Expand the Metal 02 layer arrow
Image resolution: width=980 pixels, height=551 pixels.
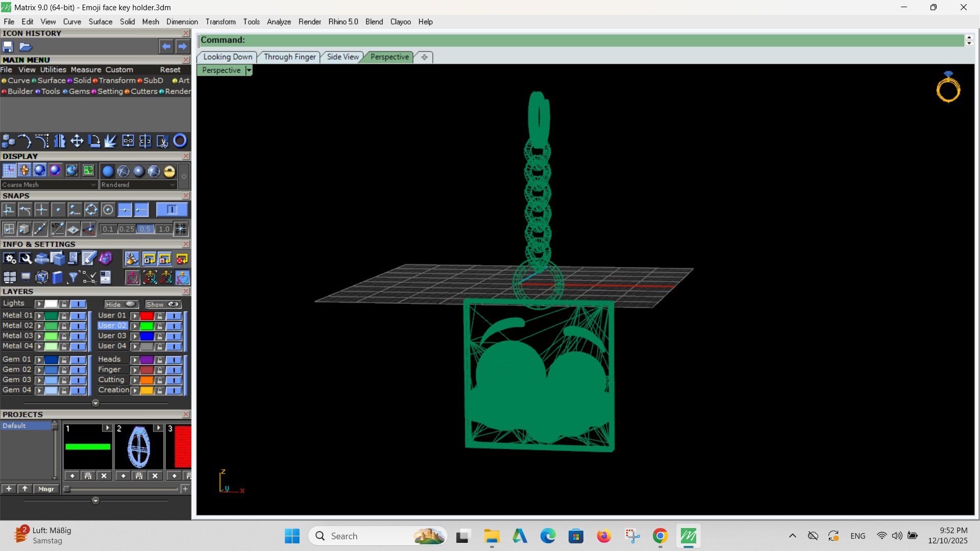39,326
